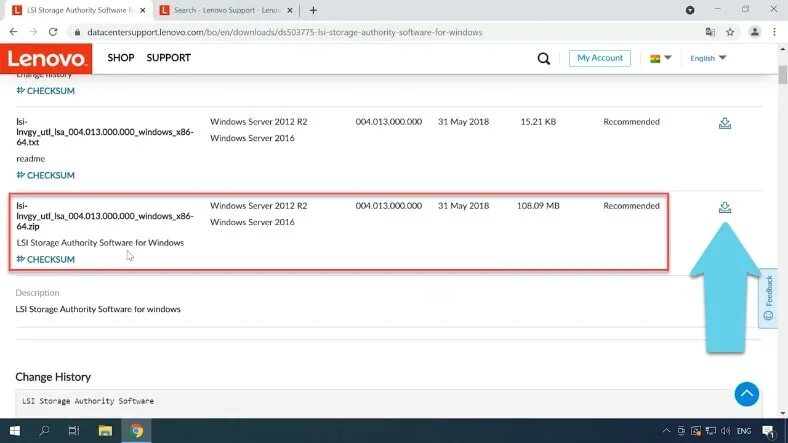Download the lsa windows x86-64.zip file
The image size is (788, 443).
coord(725,207)
